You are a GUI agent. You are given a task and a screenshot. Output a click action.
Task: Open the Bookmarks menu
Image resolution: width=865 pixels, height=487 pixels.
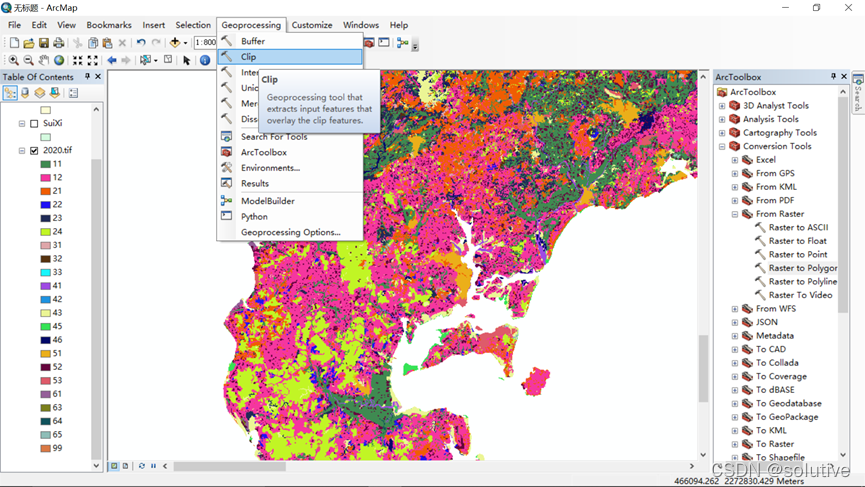pyautogui.click(x=109, y=25)
